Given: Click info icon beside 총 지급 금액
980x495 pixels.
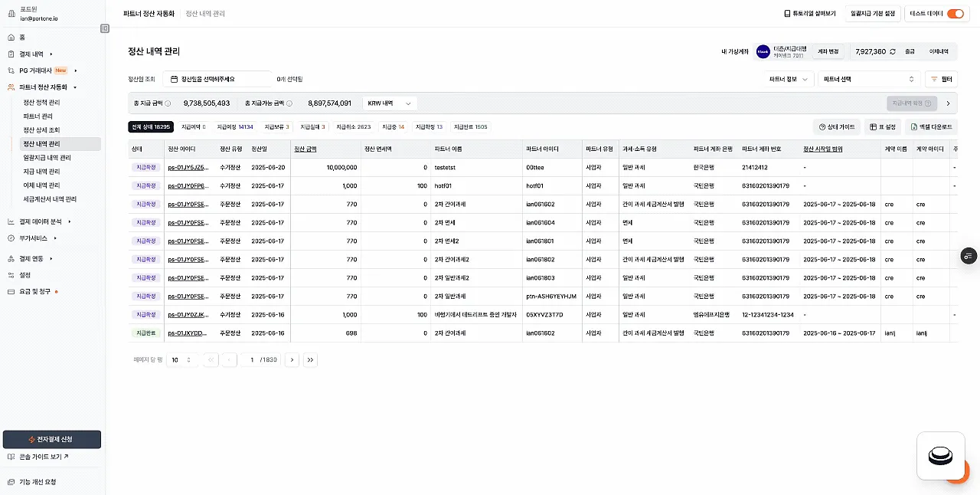Looking at the screenshot, I should (168, 103).
